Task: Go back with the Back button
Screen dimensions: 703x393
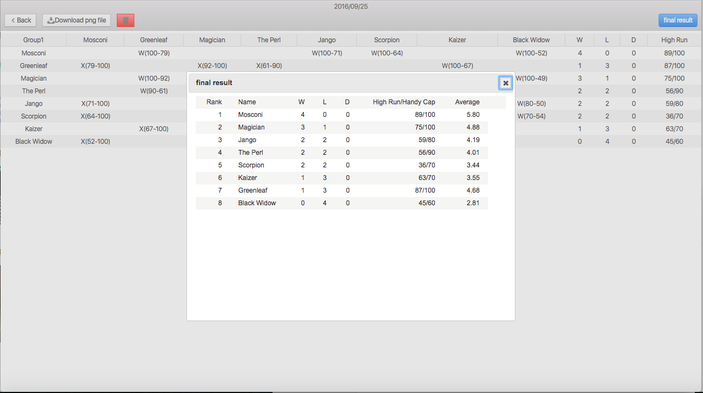Action: [x=21, y=20]
